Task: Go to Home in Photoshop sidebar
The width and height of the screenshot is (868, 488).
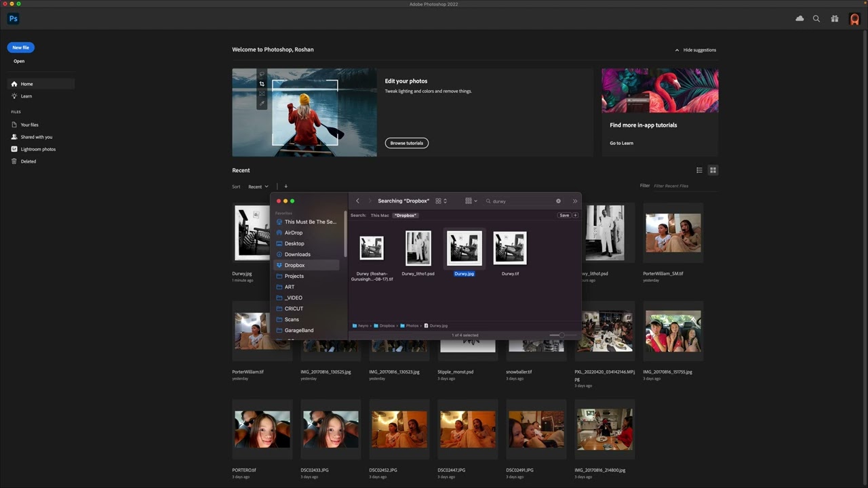Action: [x=41, y=84]
